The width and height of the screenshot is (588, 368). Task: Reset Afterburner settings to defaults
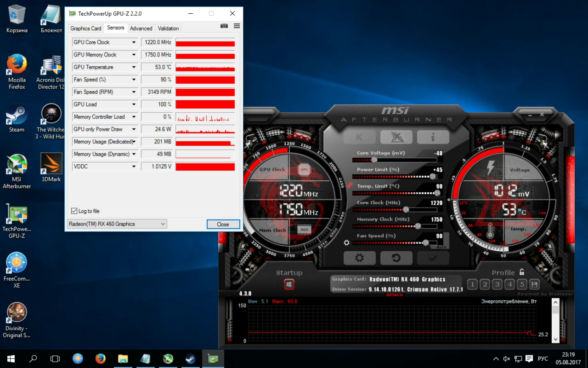[396, 258]
